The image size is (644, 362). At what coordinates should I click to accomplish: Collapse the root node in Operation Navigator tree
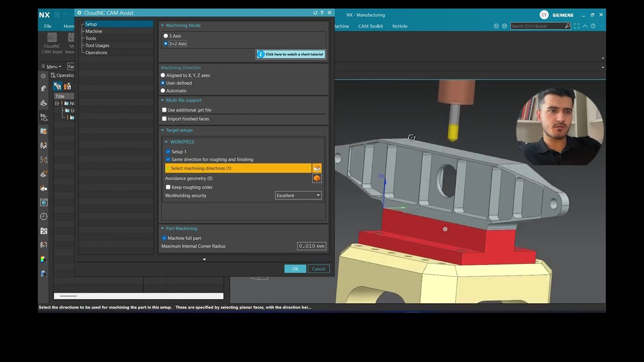point(57,104)
